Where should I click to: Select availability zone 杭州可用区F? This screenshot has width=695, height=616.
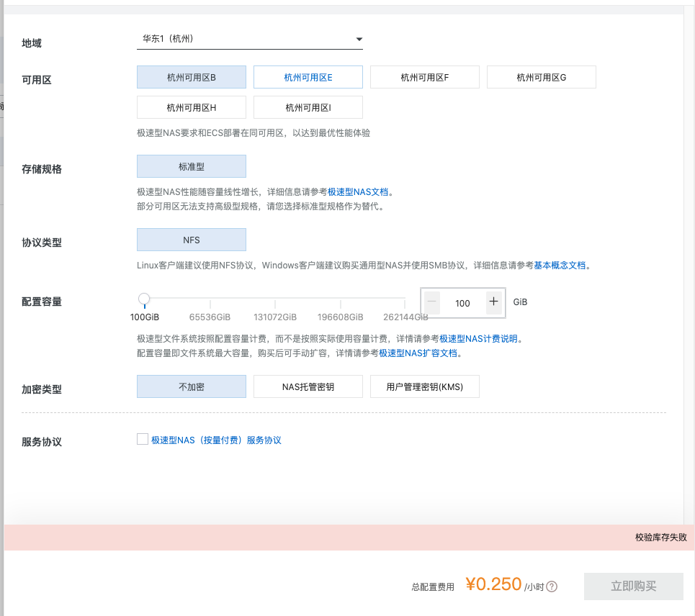(x=425, y=77)
